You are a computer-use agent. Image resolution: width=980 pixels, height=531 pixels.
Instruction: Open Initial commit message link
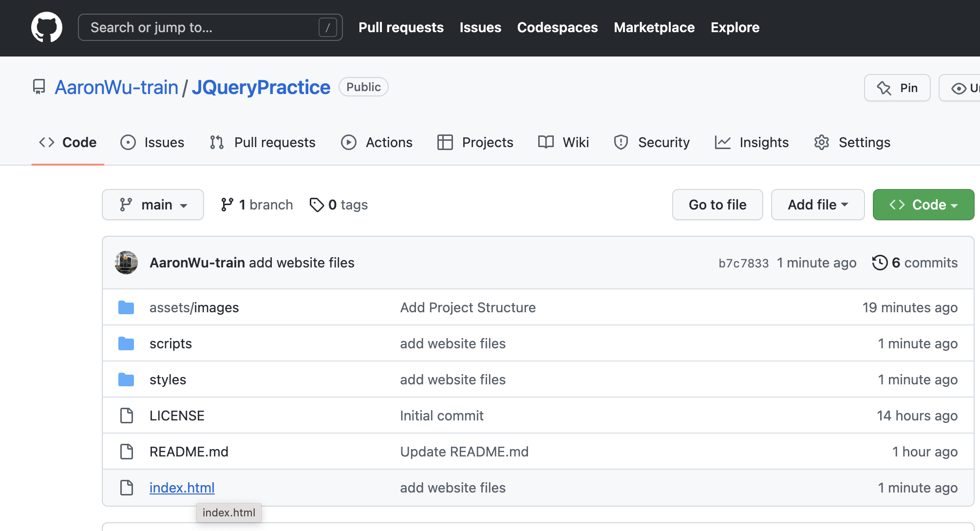[x=442, y=416]
